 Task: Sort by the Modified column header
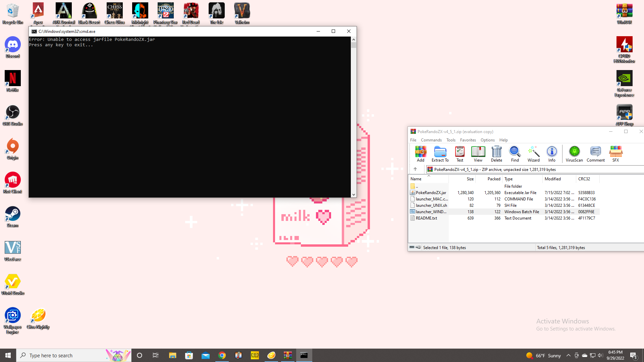point(559,179)
